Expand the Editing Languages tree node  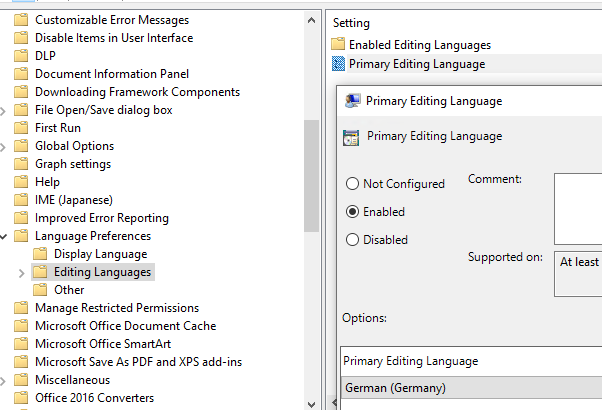[x=22, y=272]
